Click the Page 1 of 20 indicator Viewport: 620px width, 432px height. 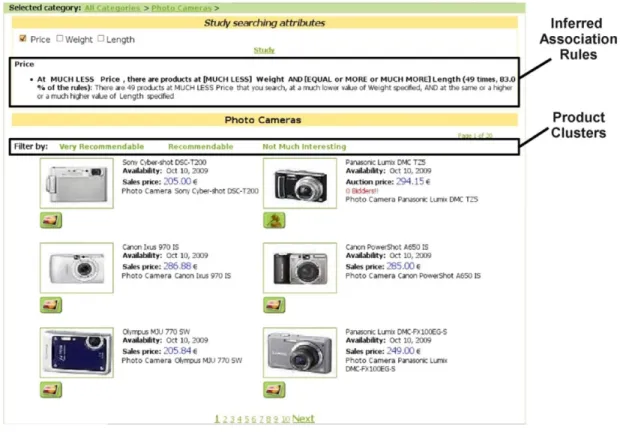click(475, 136)
